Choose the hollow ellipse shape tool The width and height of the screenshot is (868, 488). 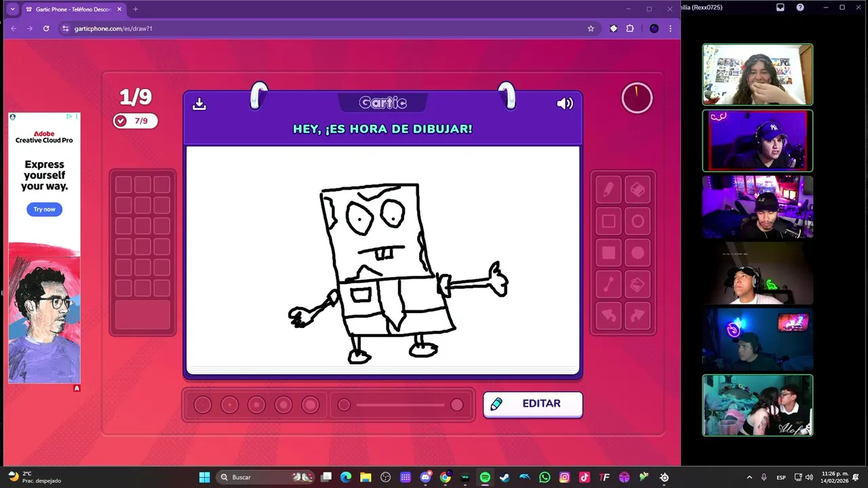637,222
